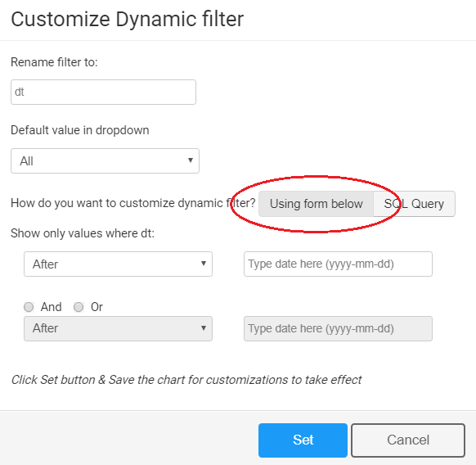Click the blue Set button
This screenshot has height=465, width=476.
[x=303, y=440]
